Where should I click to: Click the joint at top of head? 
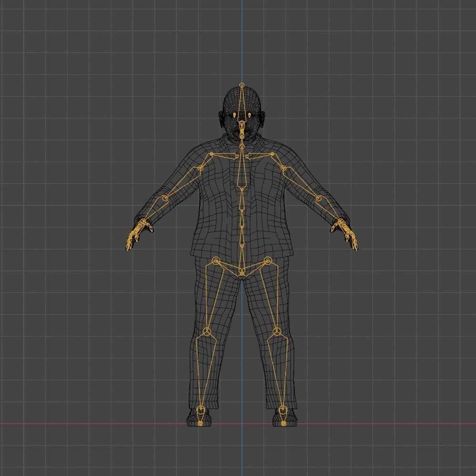click(242, 85)
